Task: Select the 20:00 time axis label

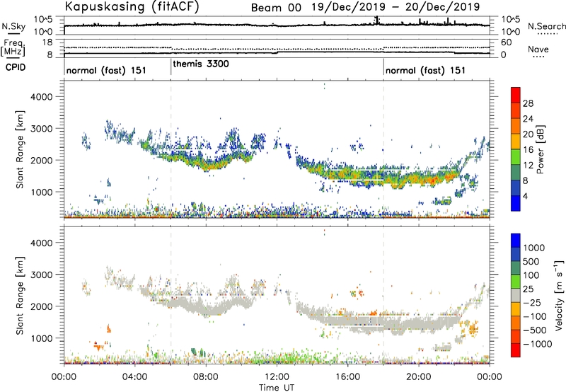Action: 419,377
